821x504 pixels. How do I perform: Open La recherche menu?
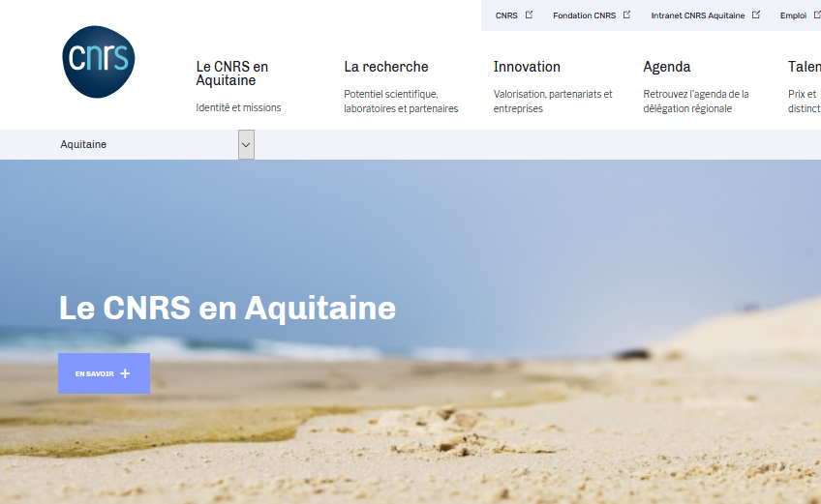click(386, 67)
